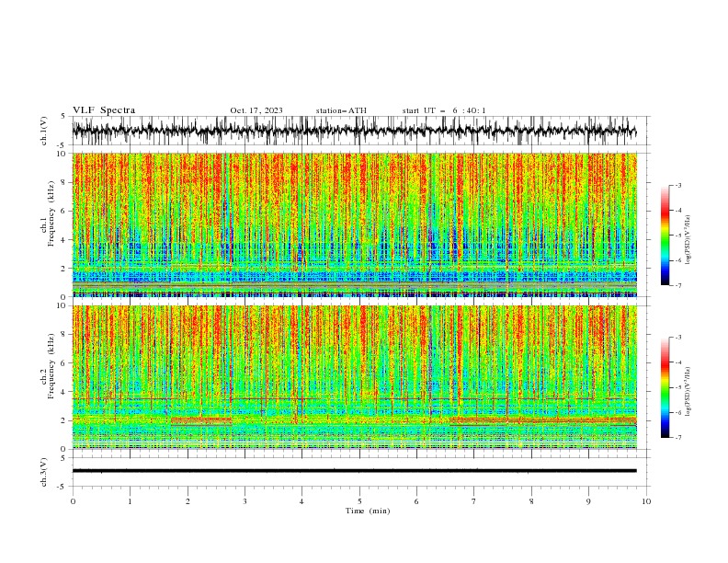This screenshot has width=728, height=563.
Task: Click the "-3" label on the ch.1 colorbar
Action: (x=678, y=186)
